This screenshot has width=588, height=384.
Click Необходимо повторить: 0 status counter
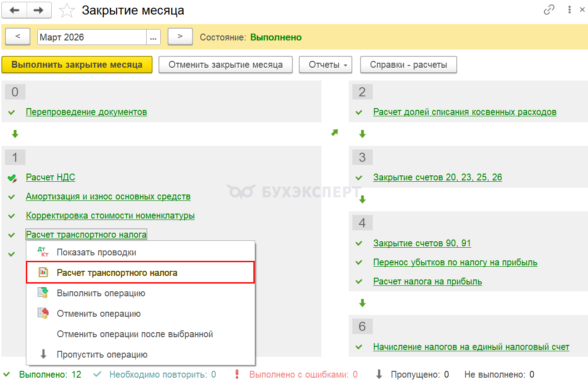click(x=163, y=375)
